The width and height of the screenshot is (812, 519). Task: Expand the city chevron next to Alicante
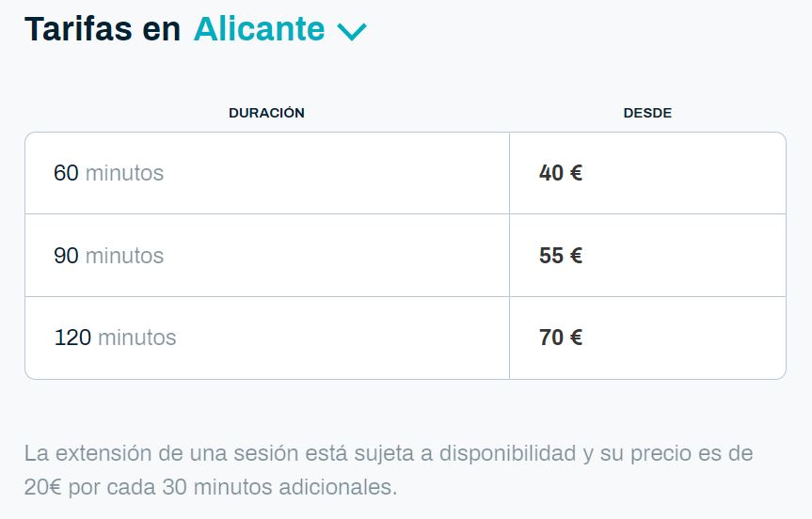coord(352,32)
